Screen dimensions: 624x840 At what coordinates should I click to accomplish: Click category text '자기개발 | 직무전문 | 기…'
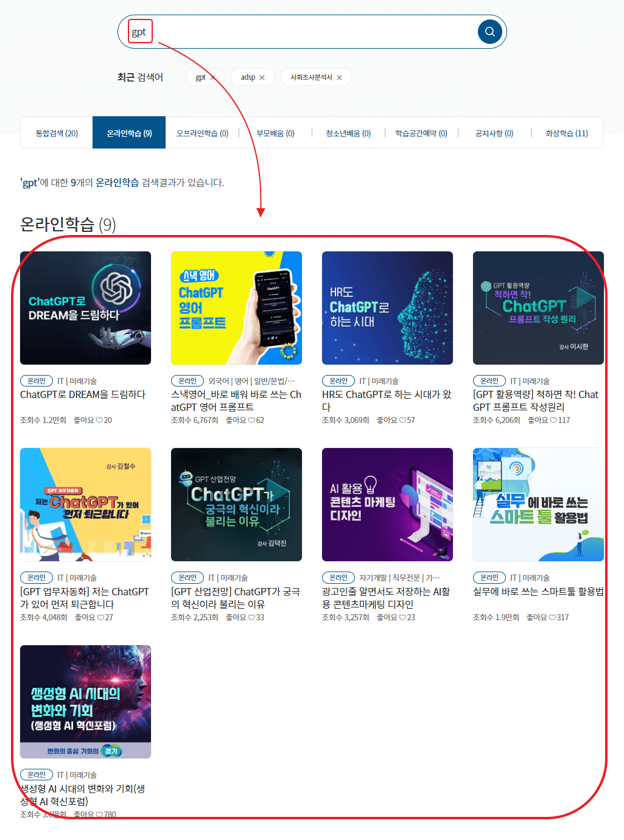399,578
